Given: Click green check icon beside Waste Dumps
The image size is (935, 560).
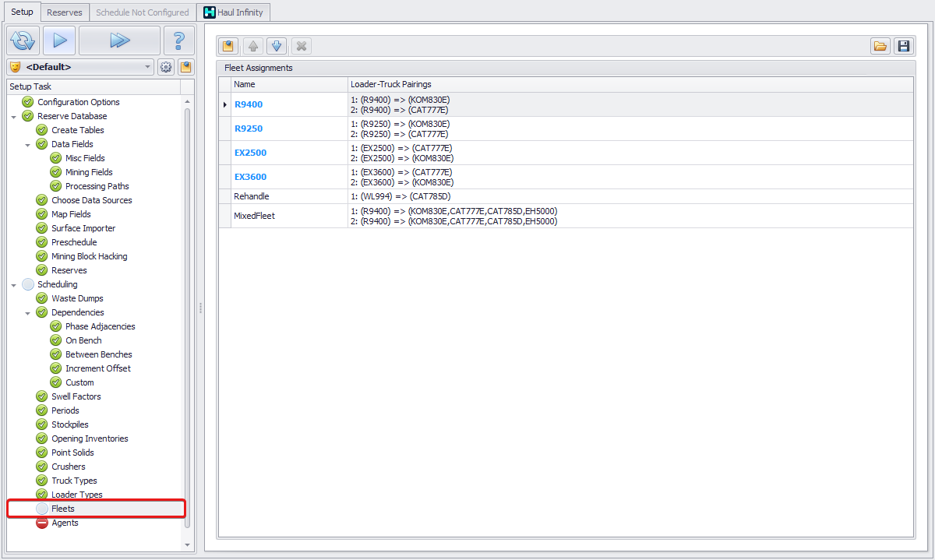Looking at the screenshot, I should 42,298.
